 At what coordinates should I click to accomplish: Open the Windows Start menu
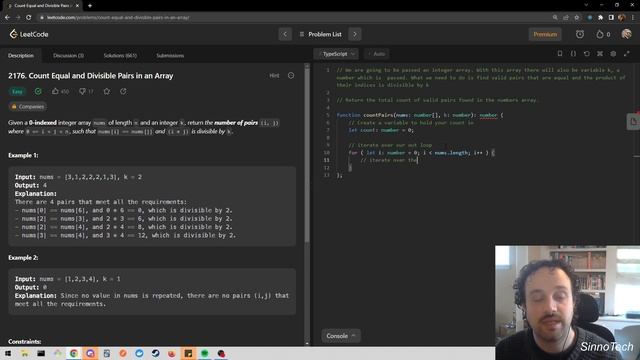[x=8, y=353]
